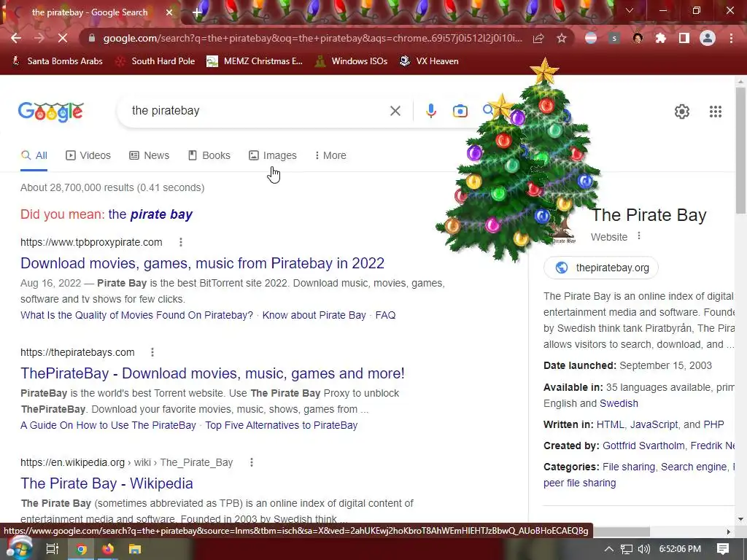Viewport: 747px width, 560px height.
Task: Open the striped flag extension
Action: (x=591, y=38)
